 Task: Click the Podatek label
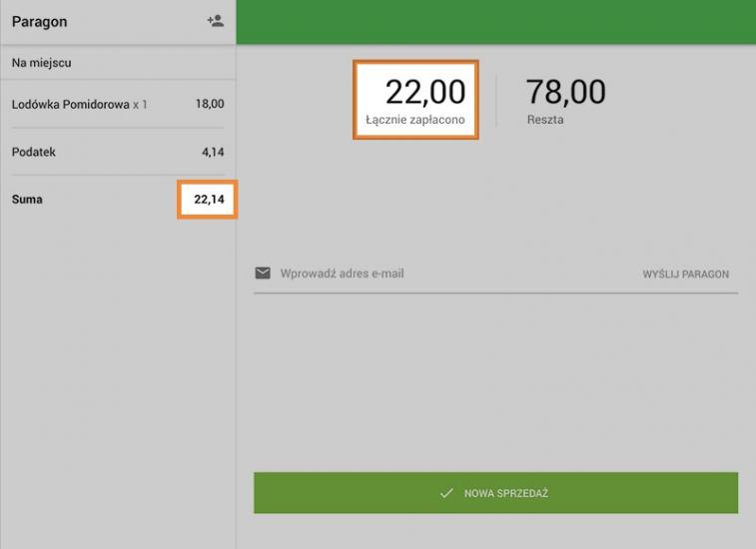click(34, 152)
